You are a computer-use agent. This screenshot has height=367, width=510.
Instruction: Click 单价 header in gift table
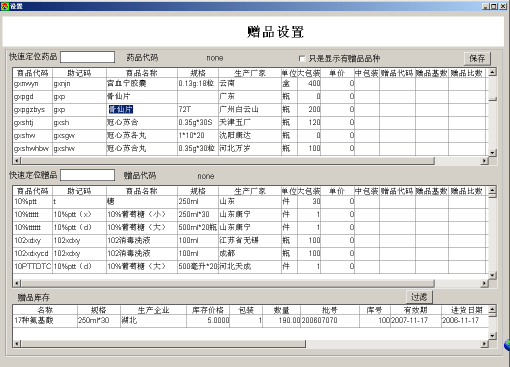tap(337, 191)
